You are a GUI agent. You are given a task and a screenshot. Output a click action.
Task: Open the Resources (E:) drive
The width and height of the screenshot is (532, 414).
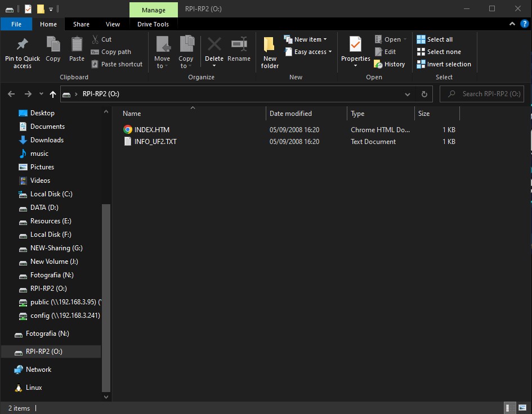pos(51,221)
